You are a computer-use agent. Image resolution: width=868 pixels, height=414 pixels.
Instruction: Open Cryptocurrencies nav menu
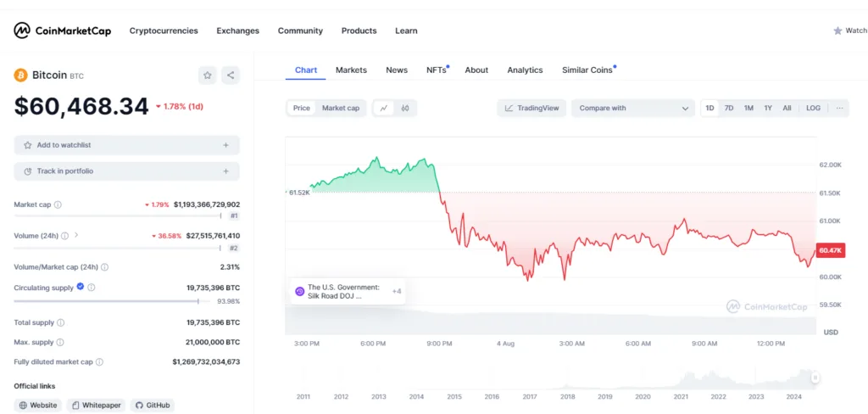[x=164, y=31]
